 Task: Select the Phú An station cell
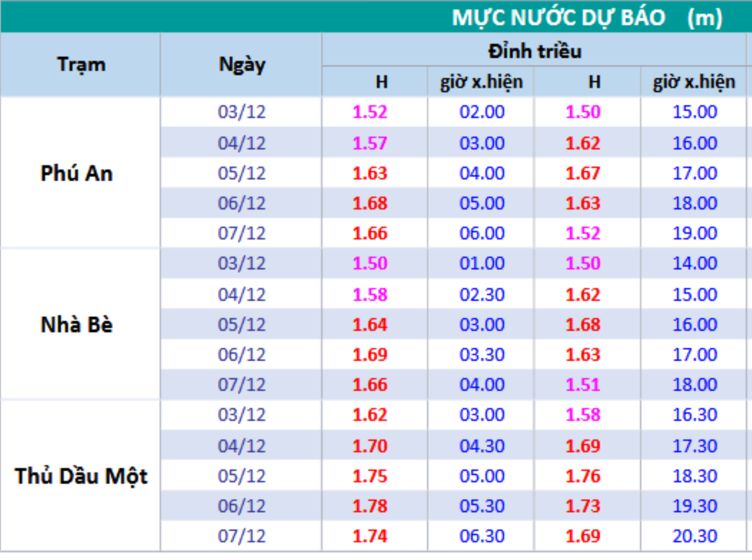coord(77,173)
